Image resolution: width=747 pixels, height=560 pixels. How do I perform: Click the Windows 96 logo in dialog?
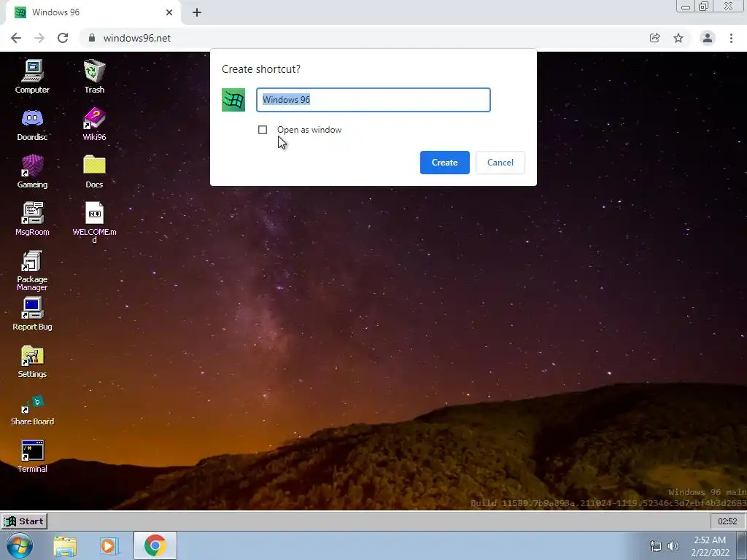pyautogui.click(x=233, y=100)
